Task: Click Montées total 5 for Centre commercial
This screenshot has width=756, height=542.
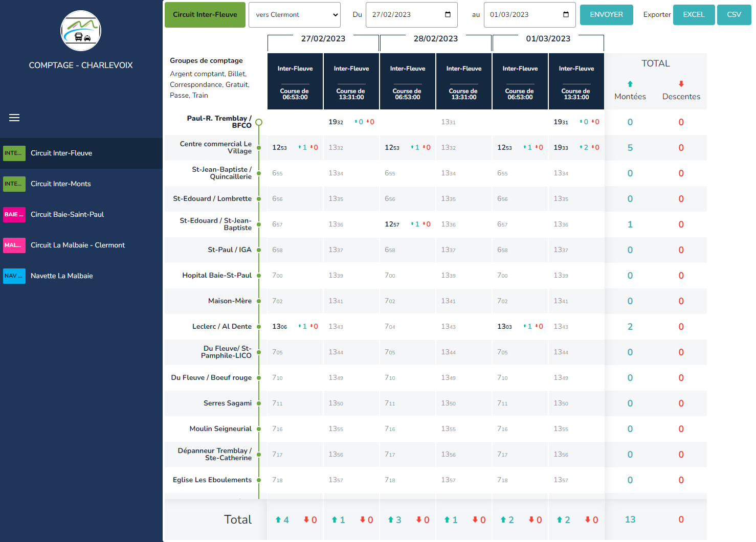Action: tap(630, 148)
